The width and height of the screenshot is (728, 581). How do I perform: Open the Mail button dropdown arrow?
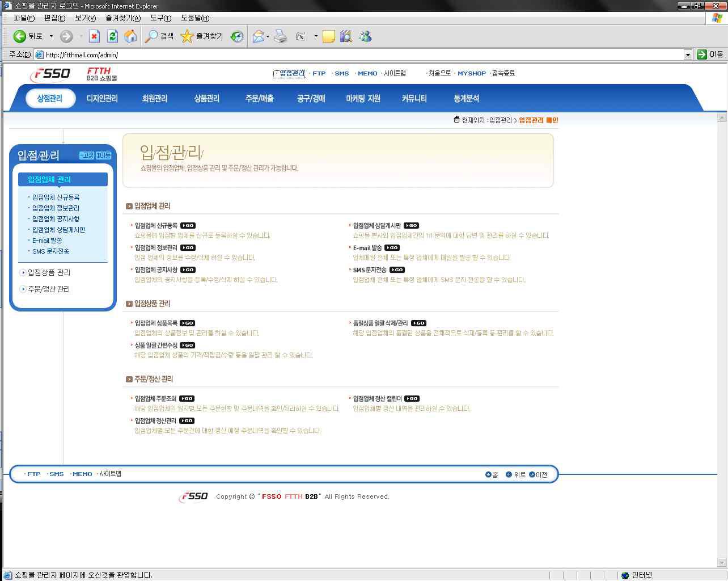[x=268, y=36]
